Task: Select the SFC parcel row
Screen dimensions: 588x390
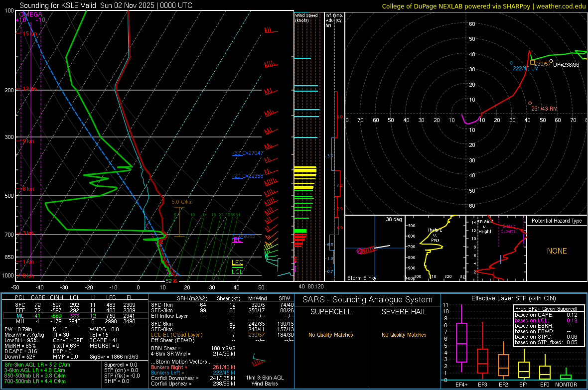Action: click(75, 305)
